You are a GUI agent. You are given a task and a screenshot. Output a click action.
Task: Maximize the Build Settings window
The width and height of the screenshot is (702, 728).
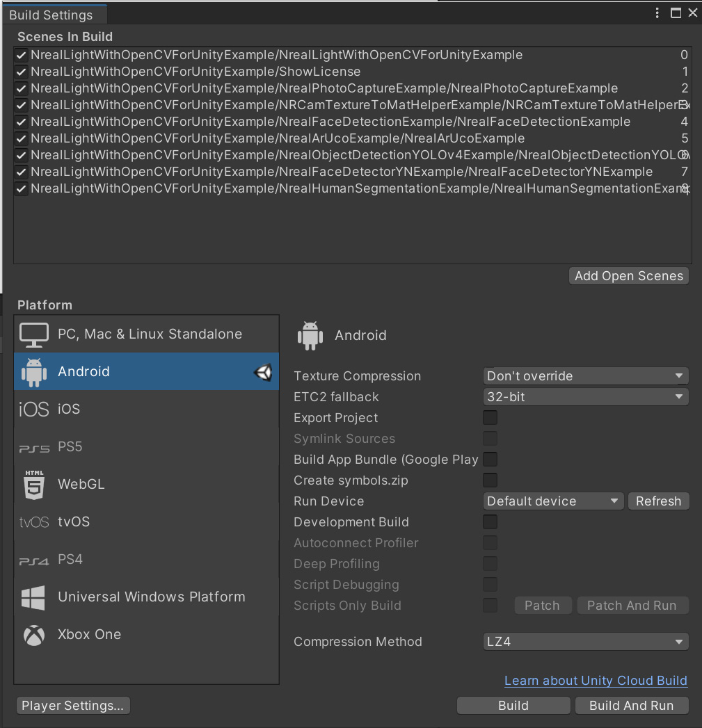pos(676,13)
